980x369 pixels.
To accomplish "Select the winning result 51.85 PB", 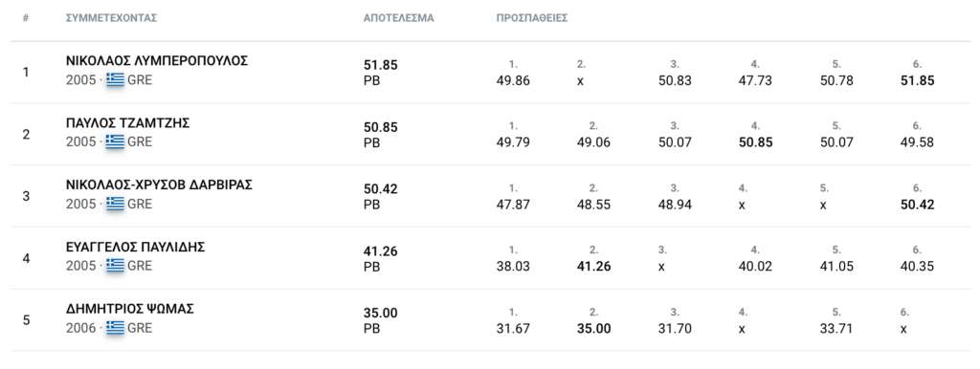I will tap(381, 73).
